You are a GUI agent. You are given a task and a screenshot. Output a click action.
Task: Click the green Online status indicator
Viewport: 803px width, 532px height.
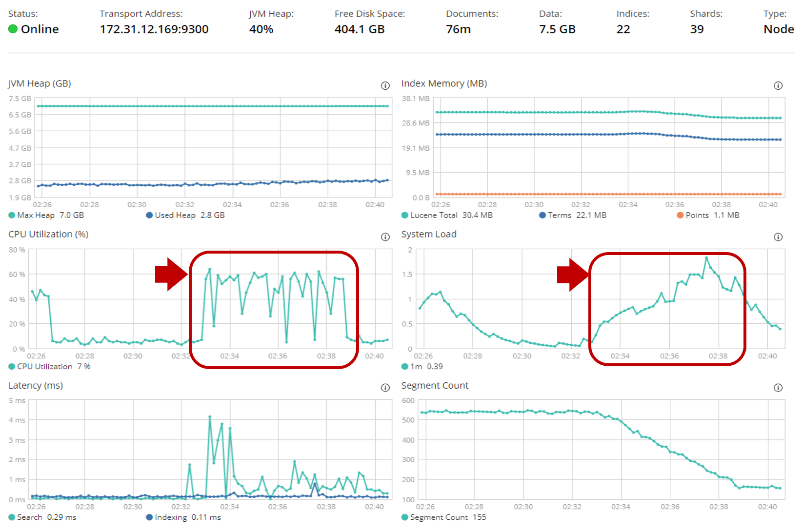tap(12, 29)
